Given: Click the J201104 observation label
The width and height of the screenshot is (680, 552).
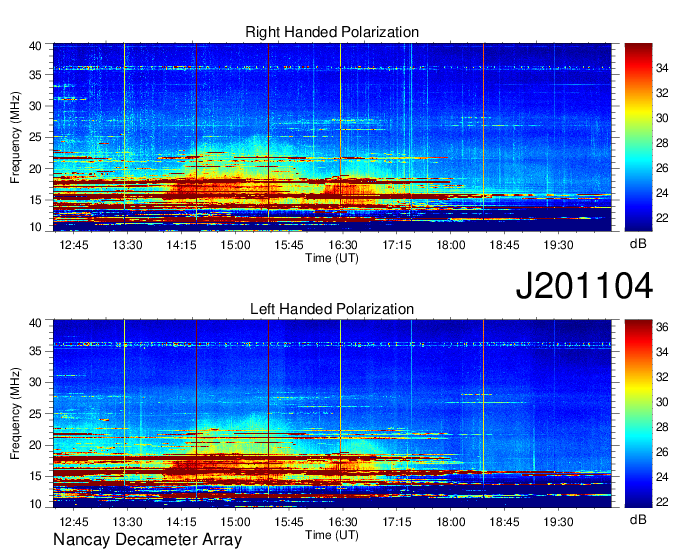Looking at the screenshot, I should click(584, 285).
